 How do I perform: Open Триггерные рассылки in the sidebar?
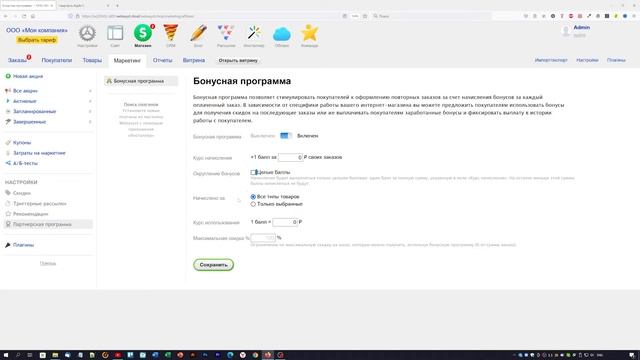point(39,203)
